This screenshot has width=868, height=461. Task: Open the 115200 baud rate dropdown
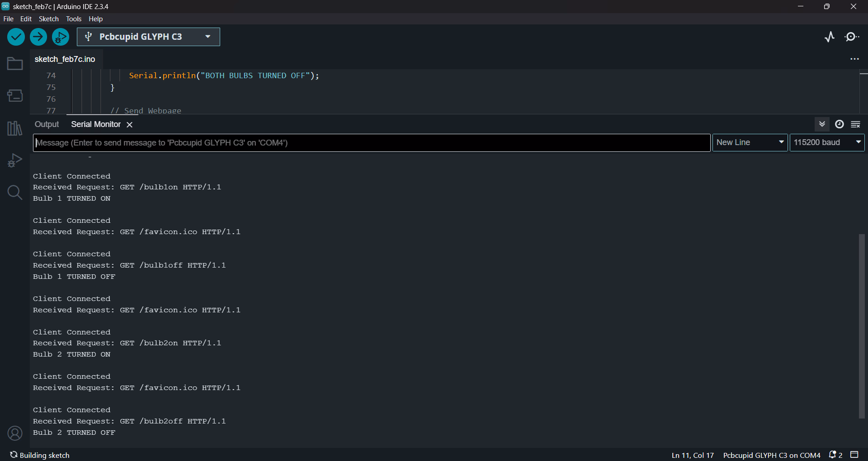pyautogui.click(x=827, y=142)
